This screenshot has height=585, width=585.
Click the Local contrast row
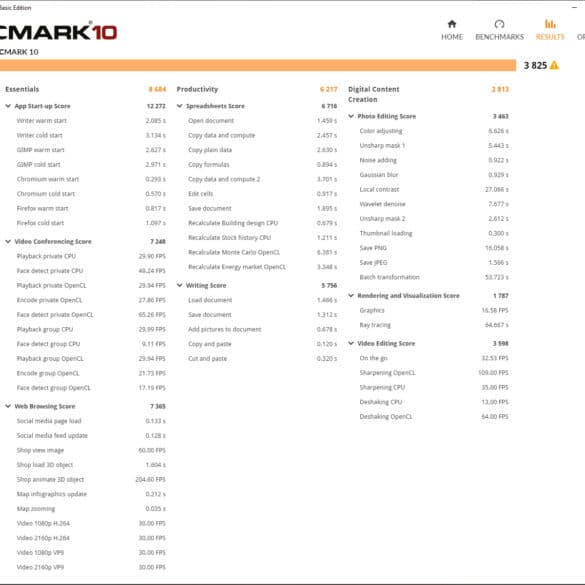tap(434, 189)
